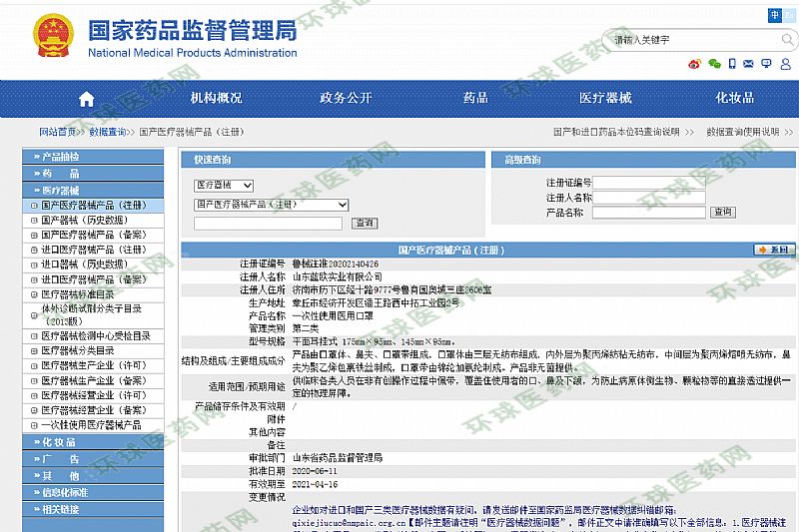Click the home icon in navigation bar

[87, 98]
